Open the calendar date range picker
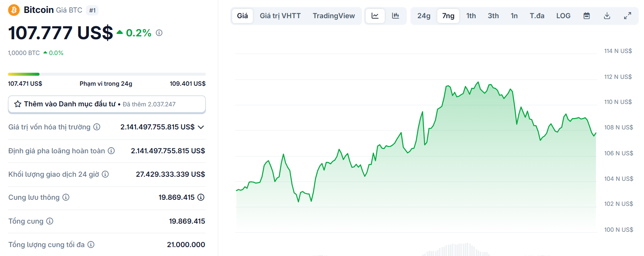The width and height of the screenshot is (644, 256). (x=587, y=16)
